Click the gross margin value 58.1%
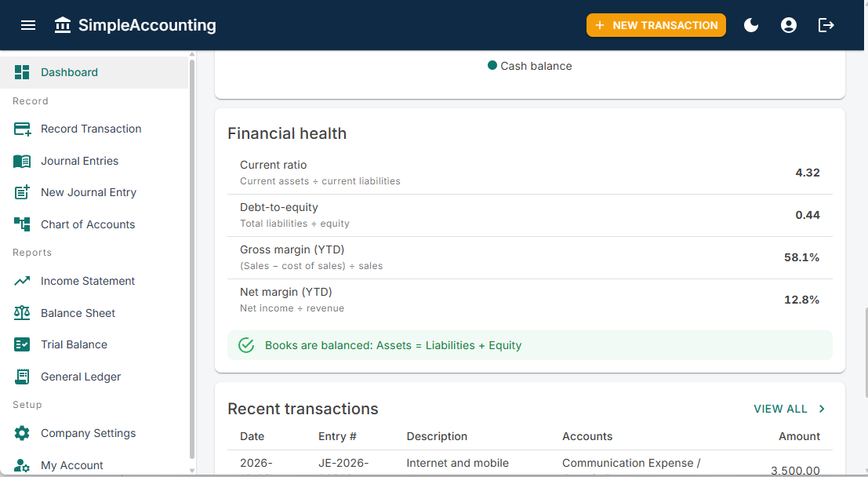Screen dimensions: 868x477 801,257
